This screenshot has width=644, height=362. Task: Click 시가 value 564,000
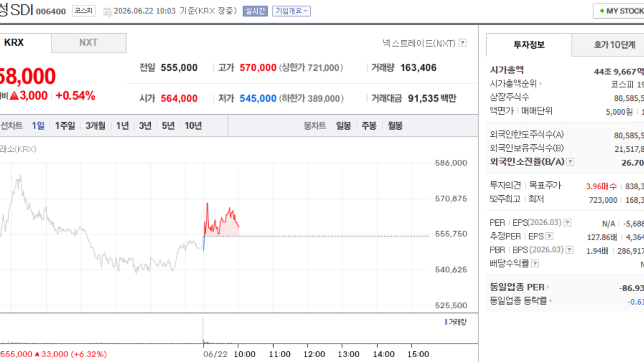[x=179, y=99]
